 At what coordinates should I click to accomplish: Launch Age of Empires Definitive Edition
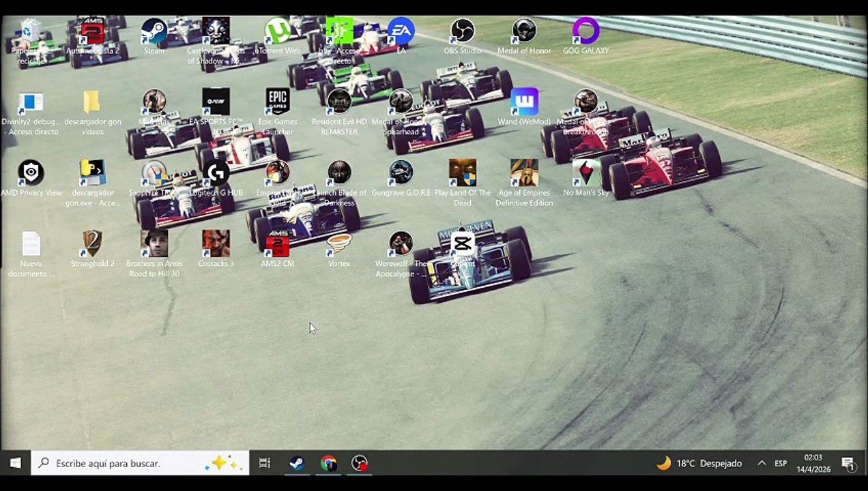point(524,183)
